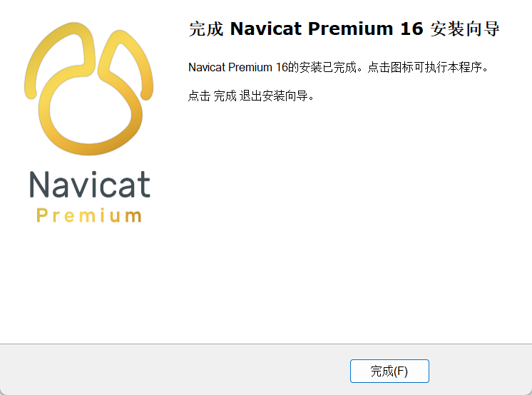
Task: Click the circular body of the Navicat logo
Action: pyautogui.click(x=90, y=111)
